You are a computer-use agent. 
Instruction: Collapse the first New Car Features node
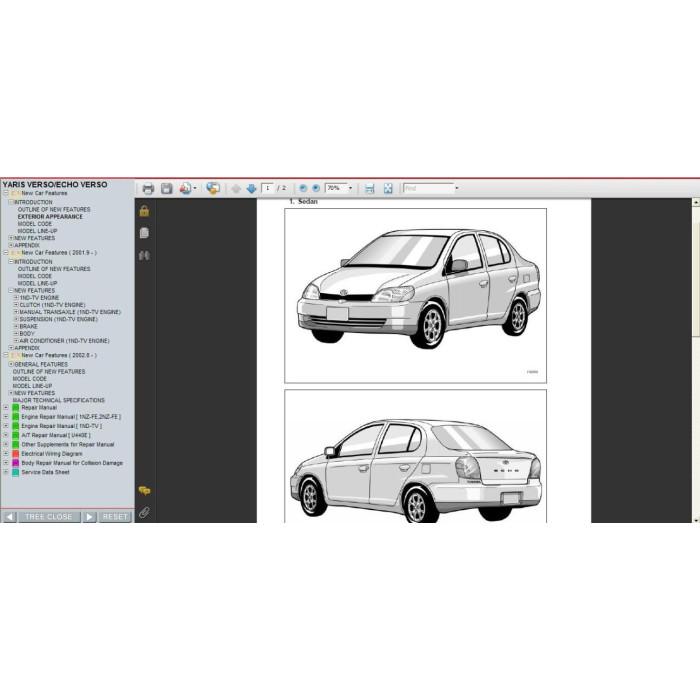pyautogui.click(x=6, y=193)
